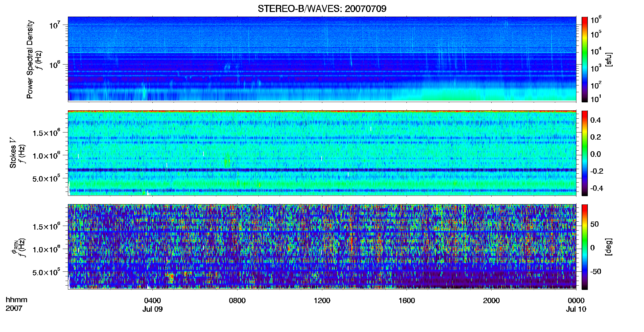This screenshot has width=644, height=332.
Task: Click the 1200 time tick label
Action: point(322,300)
